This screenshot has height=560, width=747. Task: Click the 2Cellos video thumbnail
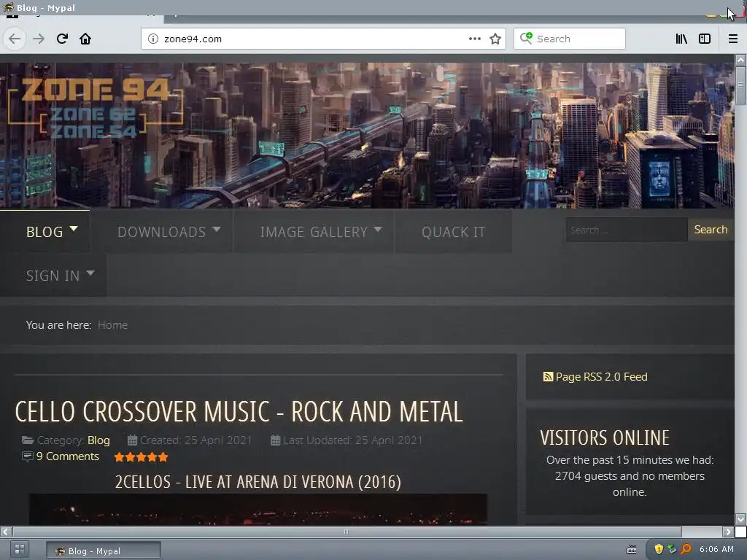[258, 510]
